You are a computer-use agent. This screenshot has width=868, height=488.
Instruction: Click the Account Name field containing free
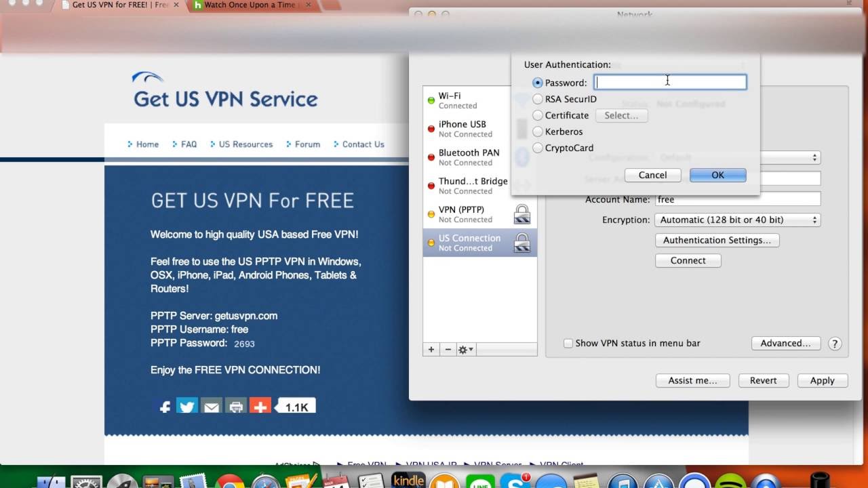coord(737,199)
